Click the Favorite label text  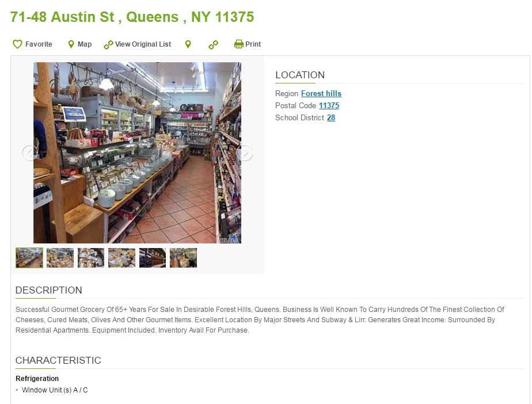[39, 44]
